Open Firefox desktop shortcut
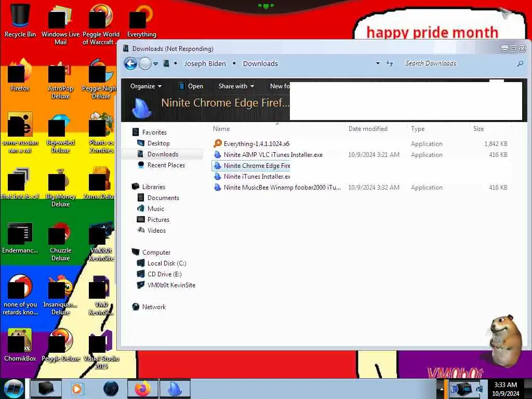This screenshot has width=532, height=399. click(20, 75)
